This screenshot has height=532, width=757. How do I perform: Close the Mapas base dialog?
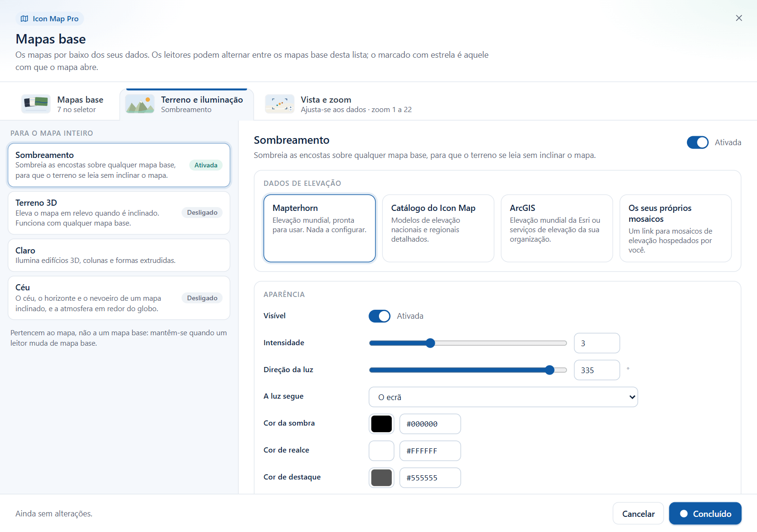(739, 18)
